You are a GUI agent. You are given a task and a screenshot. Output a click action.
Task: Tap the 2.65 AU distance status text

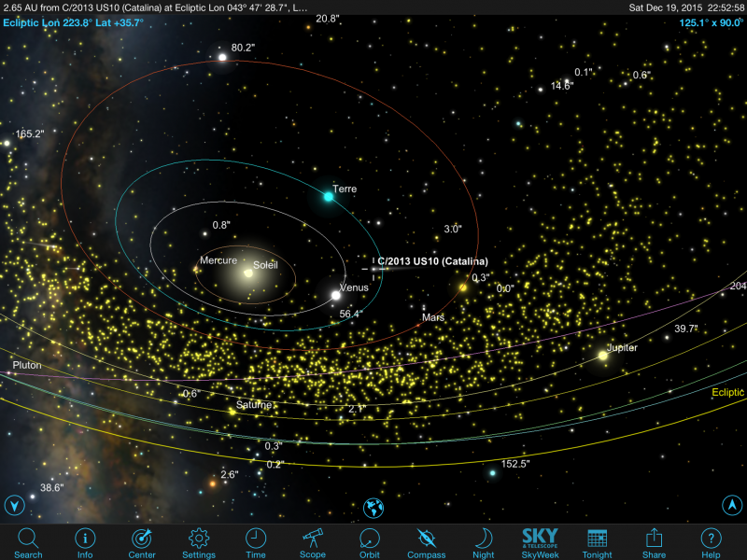(x=155, y=7)
